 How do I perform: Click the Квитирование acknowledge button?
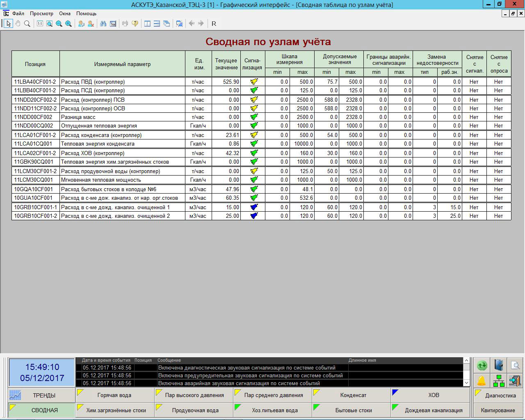[498, 410]
